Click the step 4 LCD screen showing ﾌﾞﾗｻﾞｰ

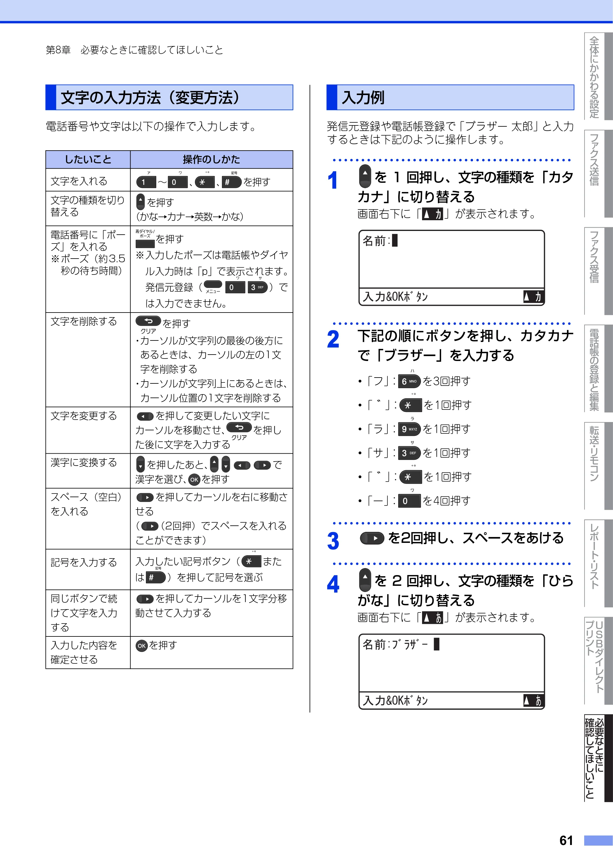coord(452,671)
